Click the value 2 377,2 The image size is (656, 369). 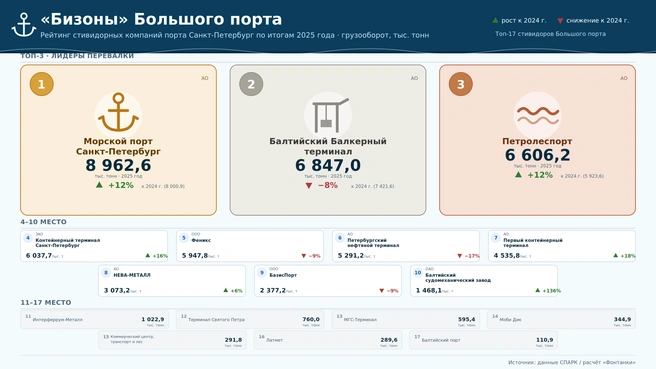273,290
